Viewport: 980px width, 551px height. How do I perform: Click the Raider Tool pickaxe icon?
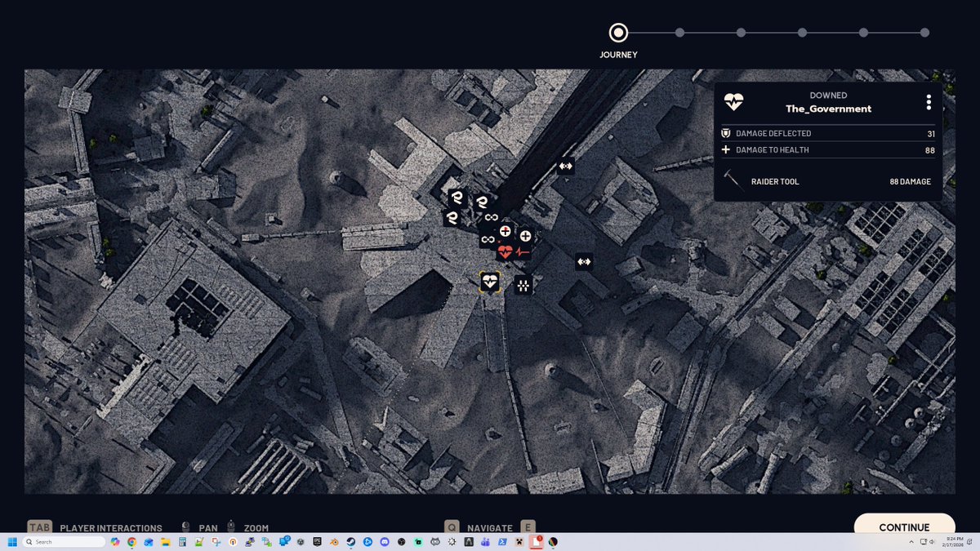point(733,180)
